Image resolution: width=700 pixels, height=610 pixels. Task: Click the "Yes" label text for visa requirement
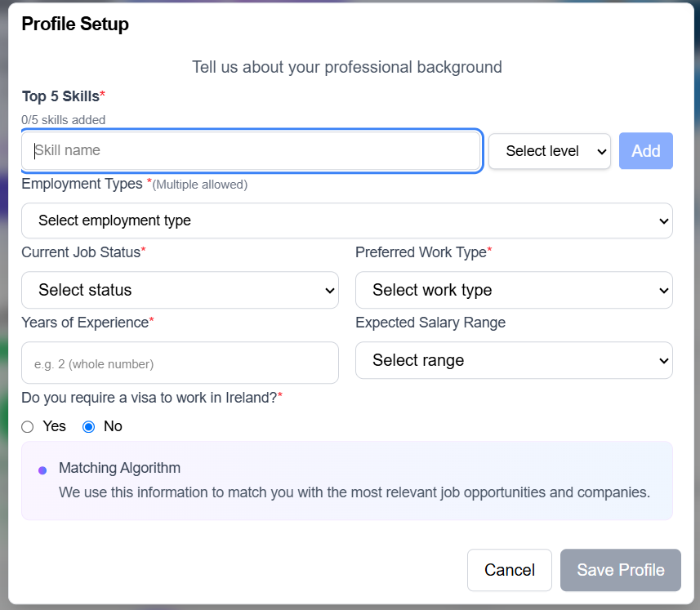pos(55,426)
